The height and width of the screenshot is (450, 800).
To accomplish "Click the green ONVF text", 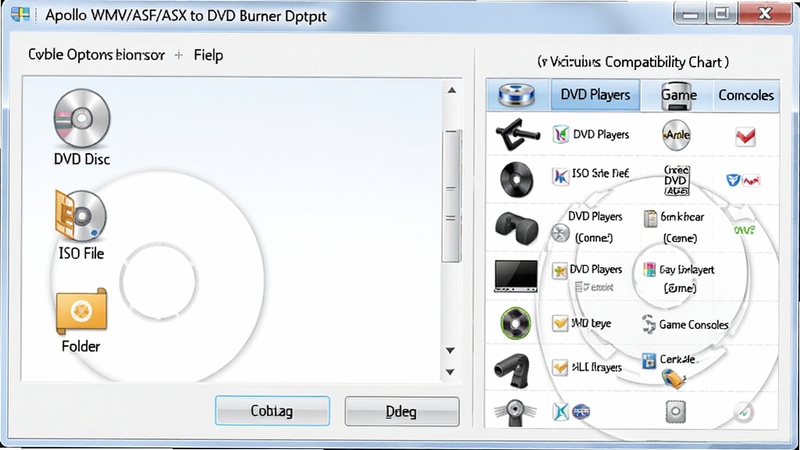I will 744,231.
